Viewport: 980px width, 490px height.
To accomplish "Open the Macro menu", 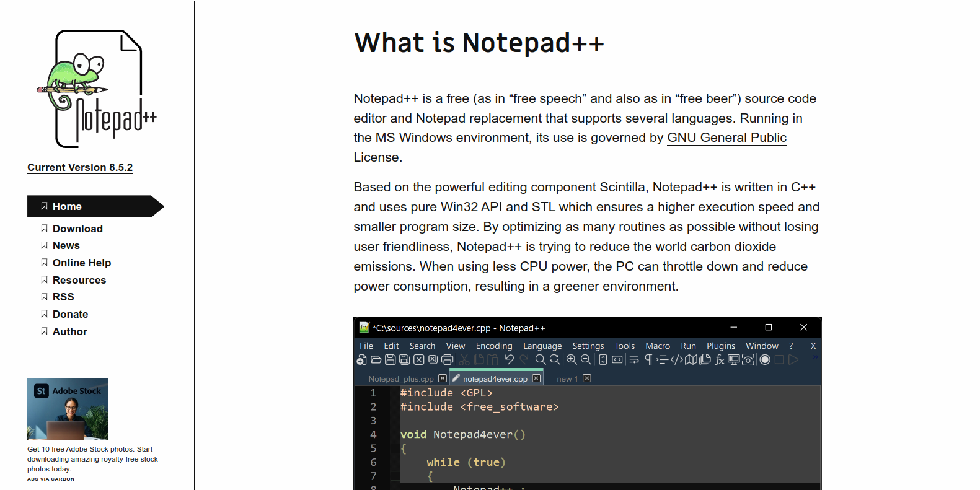I will coord(658,346).
